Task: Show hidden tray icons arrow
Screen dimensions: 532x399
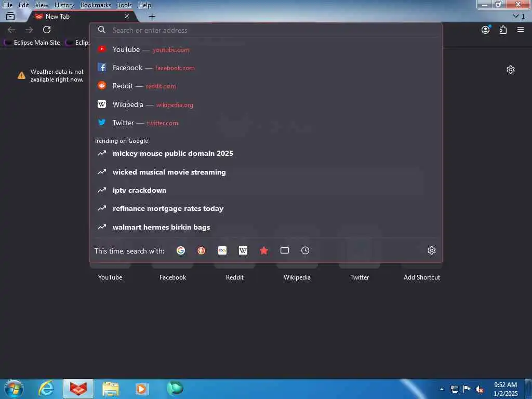Action: pyautogui.click(x=442, y=389)
